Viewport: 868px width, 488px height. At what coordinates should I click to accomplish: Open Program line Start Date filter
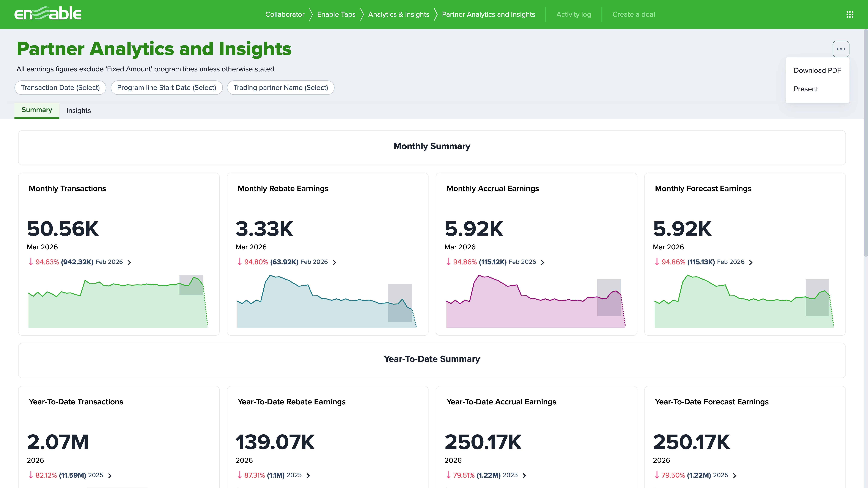click(167, 88)
